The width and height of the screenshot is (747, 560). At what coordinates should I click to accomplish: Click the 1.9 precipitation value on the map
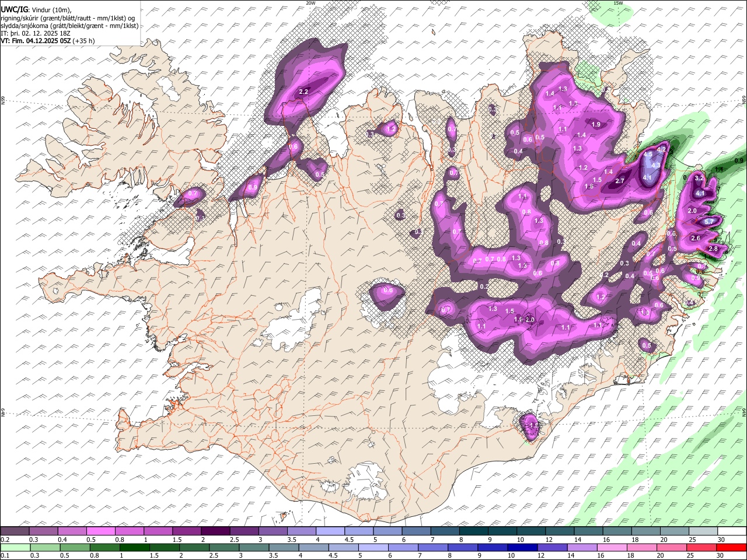[x=596, y=124]
